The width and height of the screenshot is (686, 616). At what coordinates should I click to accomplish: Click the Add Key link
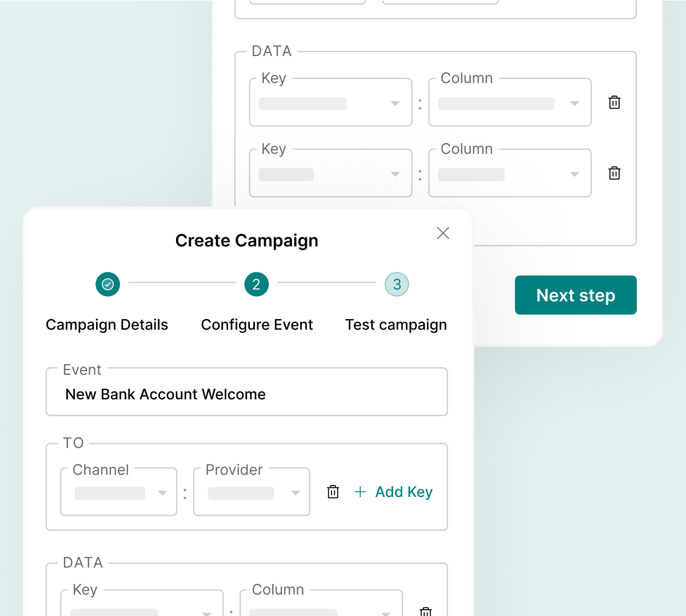click(404, 492)
